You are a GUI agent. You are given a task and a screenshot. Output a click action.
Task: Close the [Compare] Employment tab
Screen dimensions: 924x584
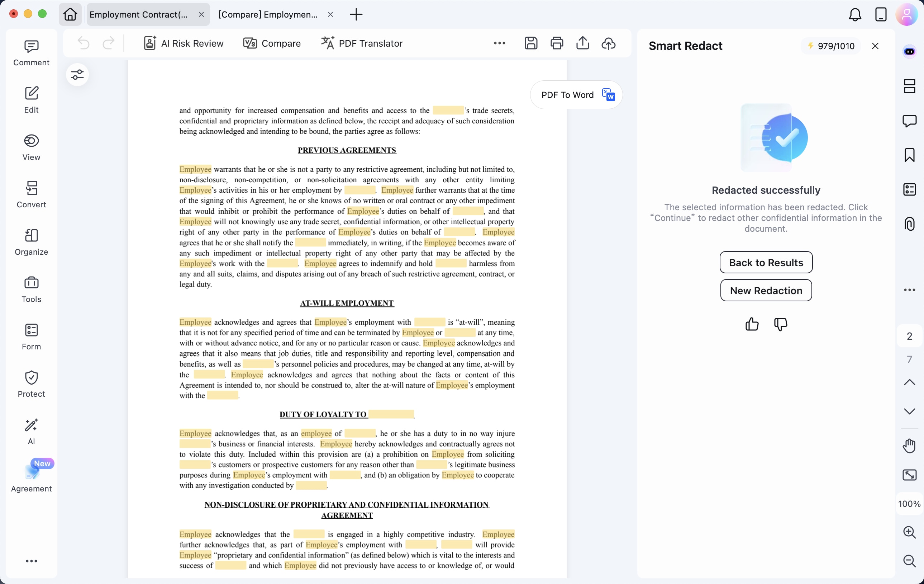330,15
